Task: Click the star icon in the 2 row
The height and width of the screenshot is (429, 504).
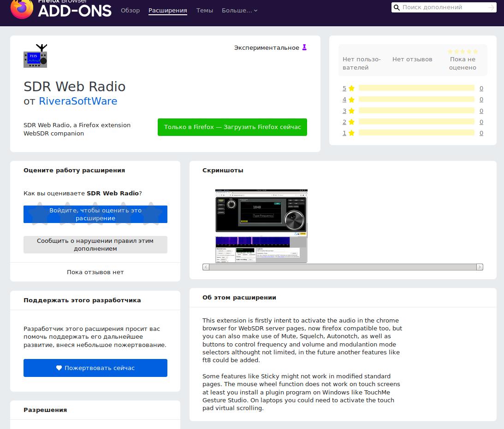Action: [x=352, y=122]
